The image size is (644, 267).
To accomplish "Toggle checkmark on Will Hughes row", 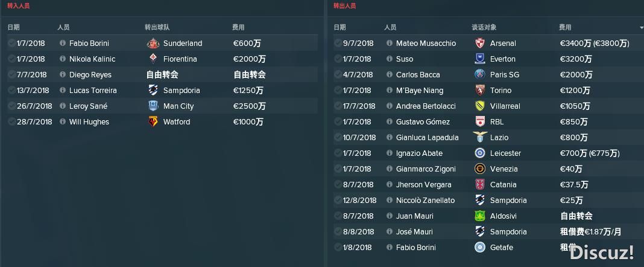I will tap(11, 122).
